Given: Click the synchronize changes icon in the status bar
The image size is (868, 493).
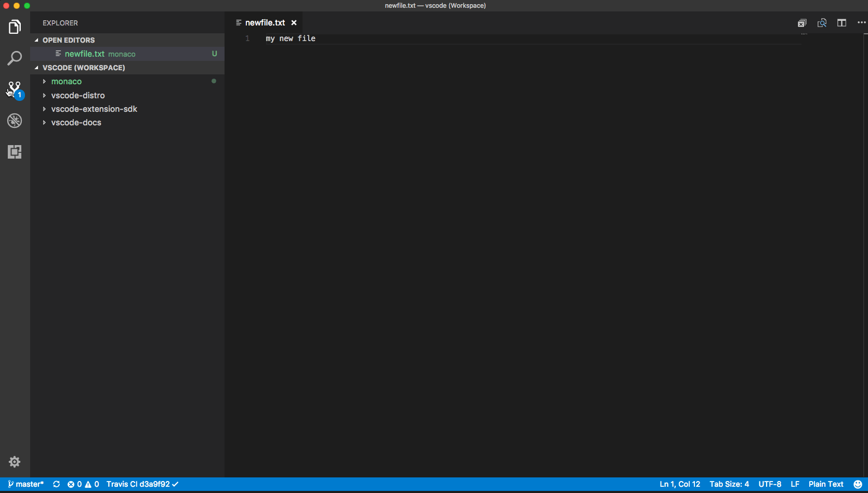Looking at the screenshot, I should [57, 484].
